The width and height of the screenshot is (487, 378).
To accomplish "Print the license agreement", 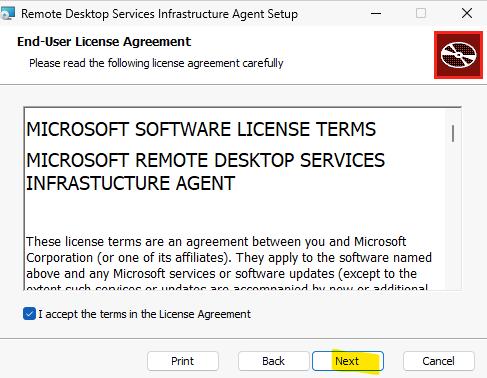I will tap(183, 361).
